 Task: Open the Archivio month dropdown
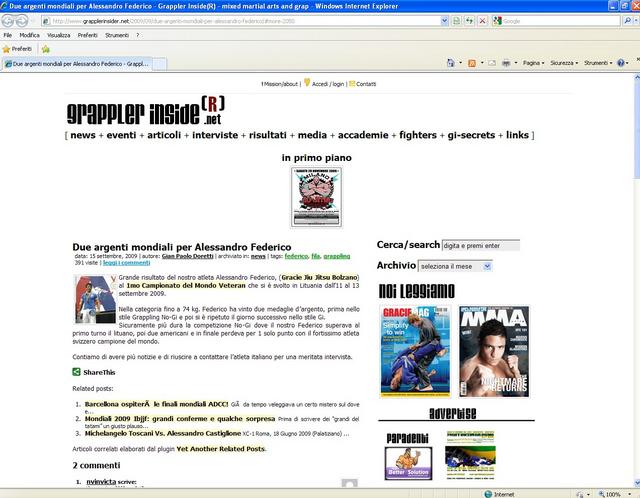(x=455, y=266)
